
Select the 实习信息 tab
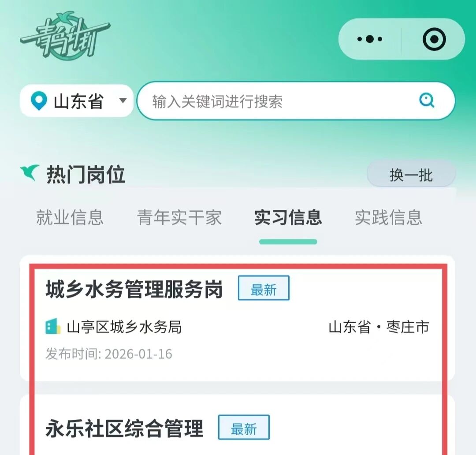(x=288, y=217)
